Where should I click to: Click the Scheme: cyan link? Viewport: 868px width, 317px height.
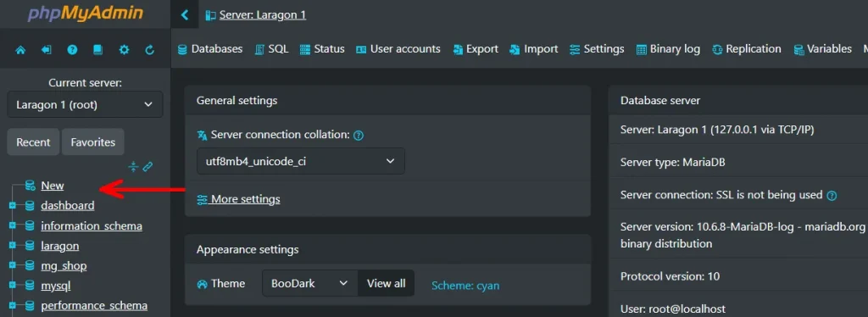point(465,286)
